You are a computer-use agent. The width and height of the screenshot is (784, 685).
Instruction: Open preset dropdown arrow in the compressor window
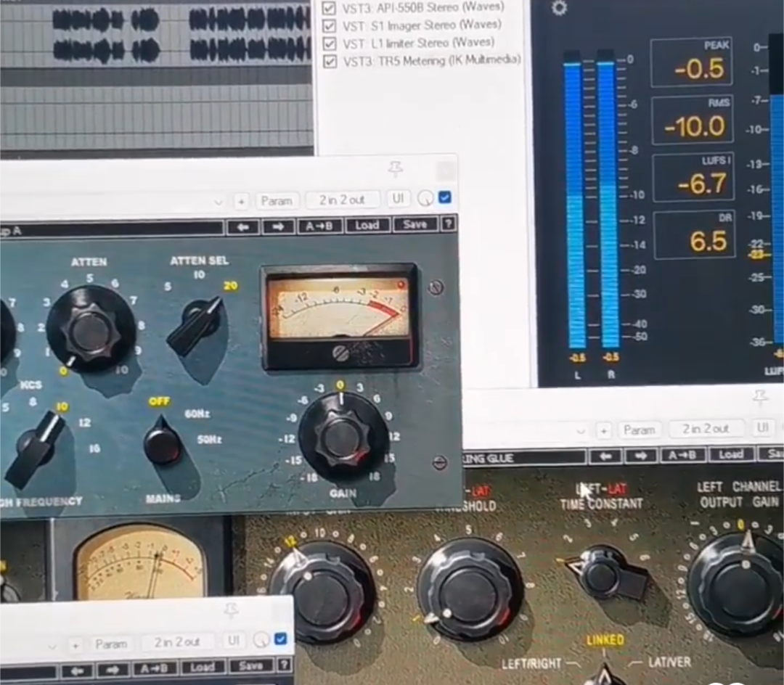click(581, 431)
